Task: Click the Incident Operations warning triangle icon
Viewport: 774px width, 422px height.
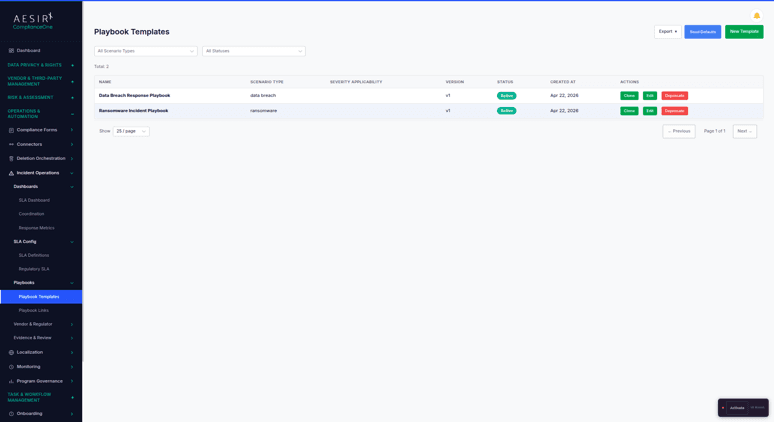Action: pyautogui.click(x=11, y=173)
